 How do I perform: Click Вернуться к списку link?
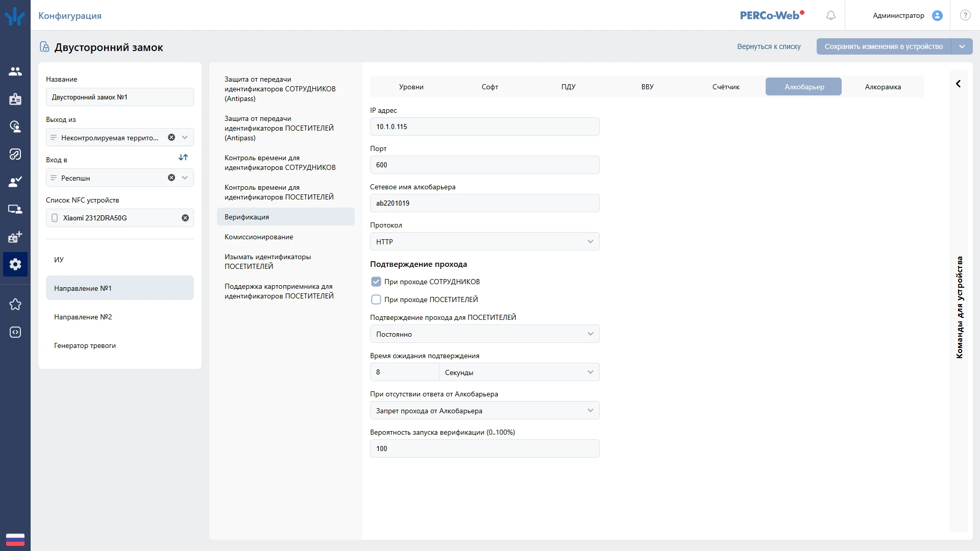(x=769, y=46)
